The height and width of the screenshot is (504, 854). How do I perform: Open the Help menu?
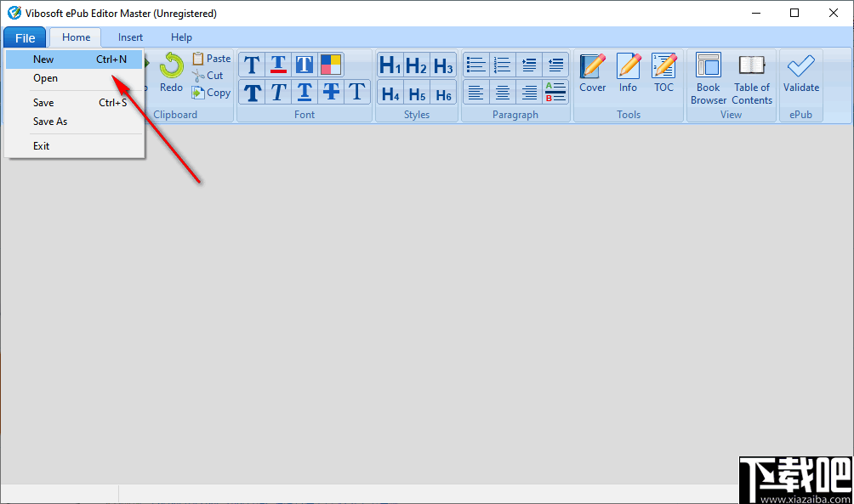[x=181, y=37]
